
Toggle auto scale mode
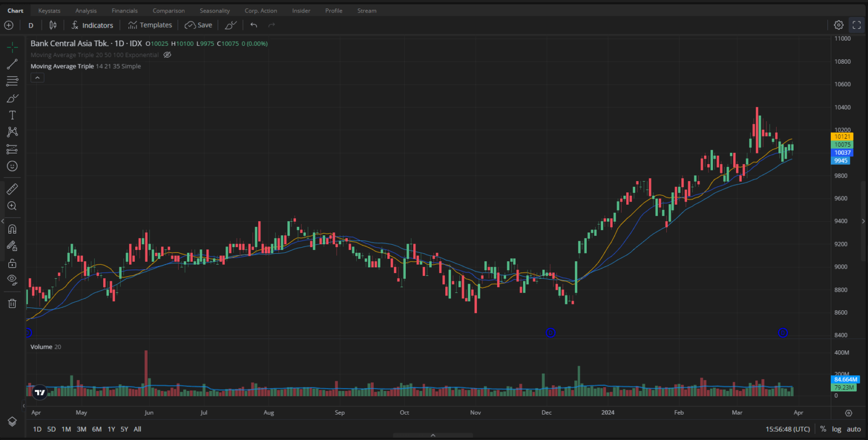coord(853,429)
